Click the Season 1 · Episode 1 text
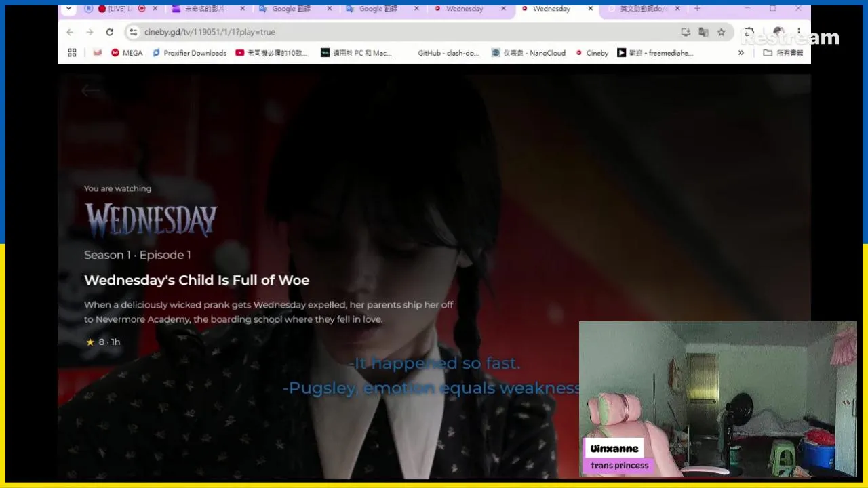The height and width of the screenshot is (488, 868). click(137, 255)
